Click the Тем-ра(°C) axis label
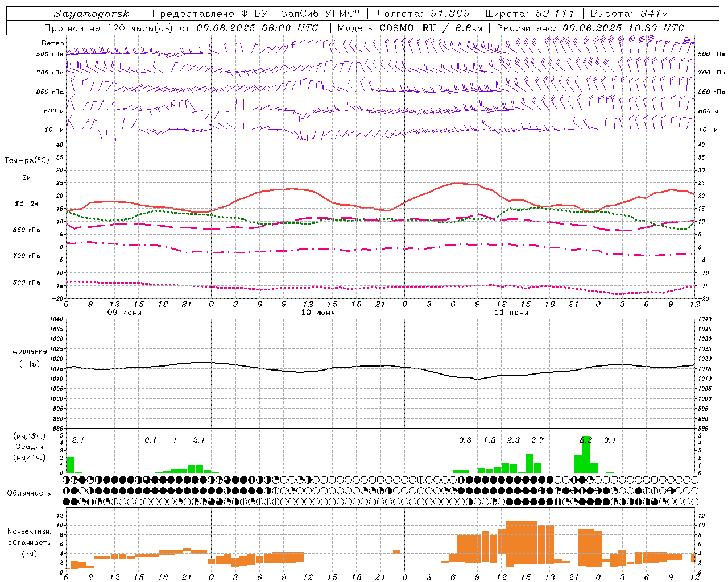The width and height of the screenshot is (728, 582). [x=27, y=161]
